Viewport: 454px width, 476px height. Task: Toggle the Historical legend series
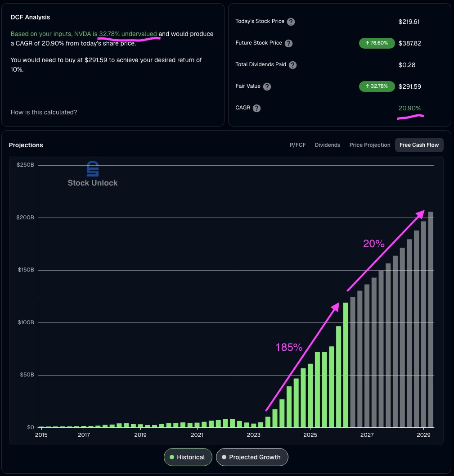[188, 457]
